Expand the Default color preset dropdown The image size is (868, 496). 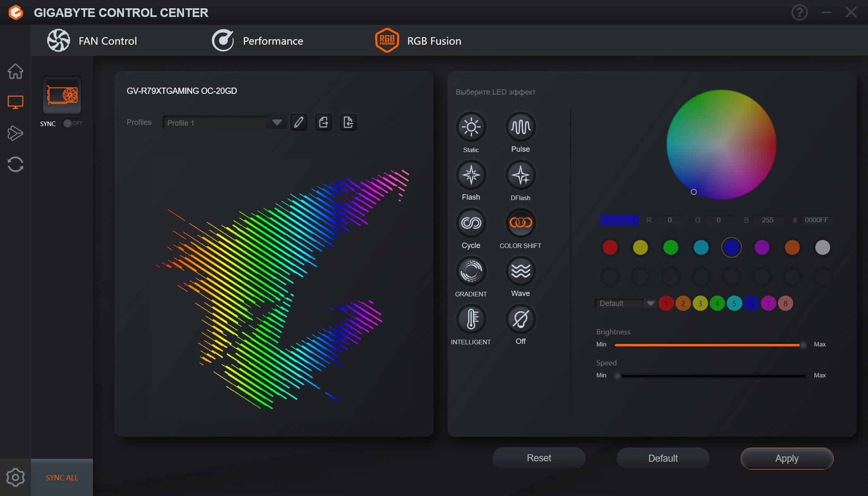coord(650,303)
